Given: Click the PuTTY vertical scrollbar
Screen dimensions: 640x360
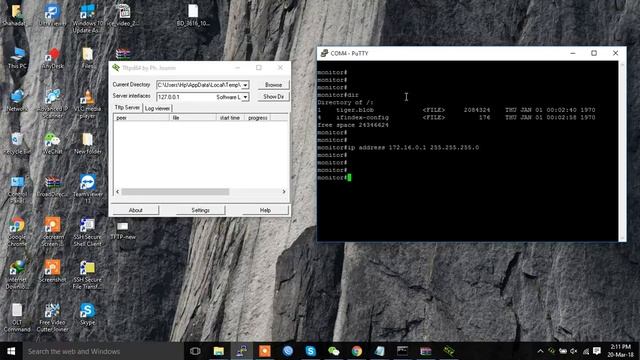Looking at the screenshot, I should pyautogui.click(x=622, y=151).
